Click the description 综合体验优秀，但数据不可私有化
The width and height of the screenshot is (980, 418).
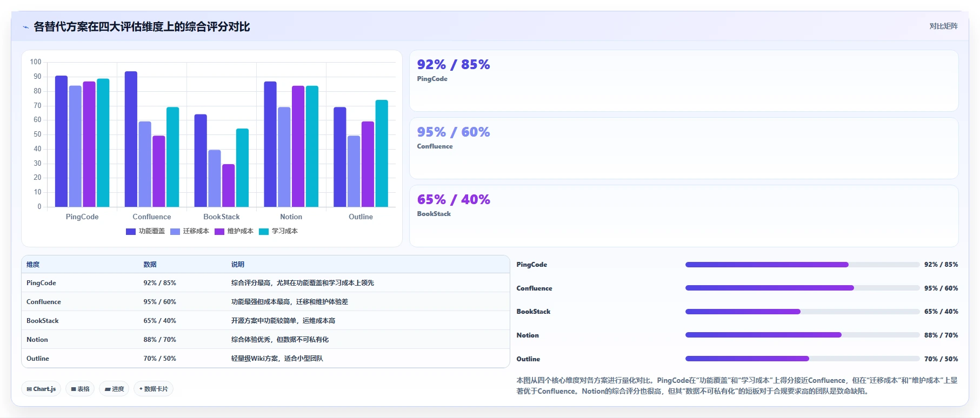point(280,340)
